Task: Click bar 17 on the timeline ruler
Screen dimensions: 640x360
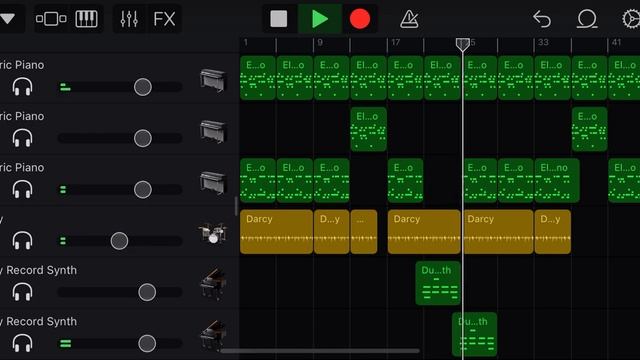Action: [396, 42]
